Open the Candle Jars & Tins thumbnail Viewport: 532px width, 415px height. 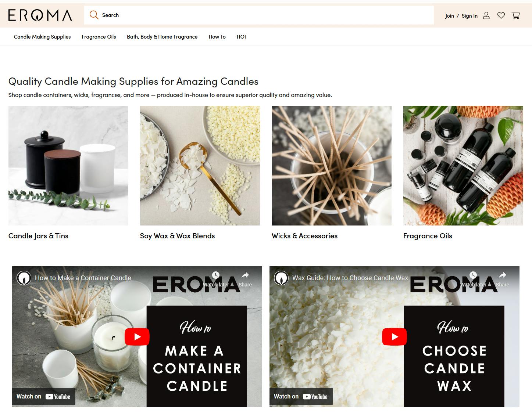(x=68, y=166)
